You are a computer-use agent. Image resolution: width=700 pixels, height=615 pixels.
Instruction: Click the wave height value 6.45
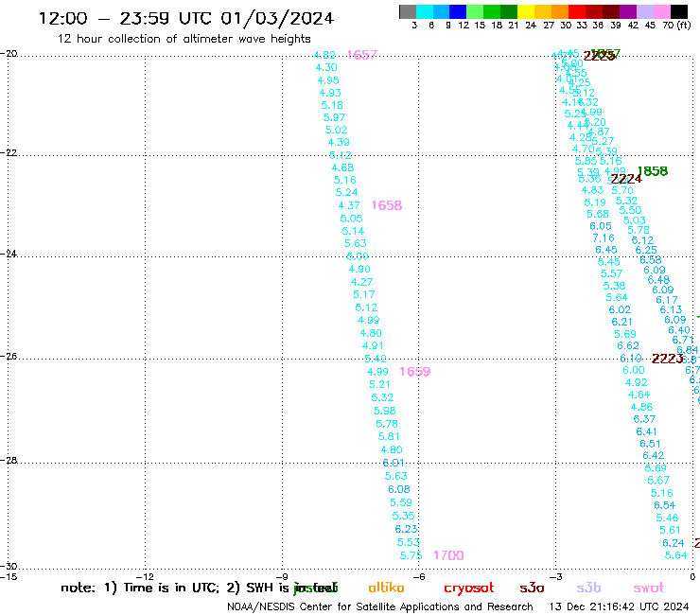click(x=606, y=250)
